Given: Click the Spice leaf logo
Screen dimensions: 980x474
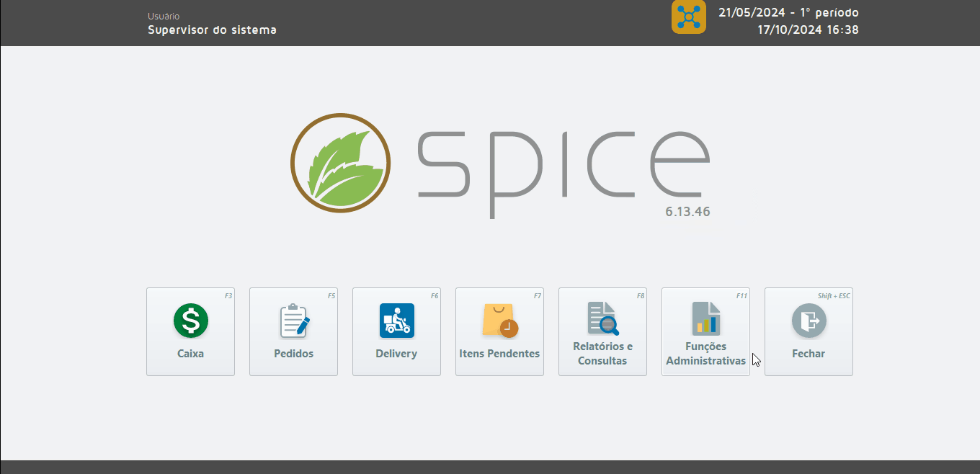Looking at the screenshot, I should pos(340,163).
